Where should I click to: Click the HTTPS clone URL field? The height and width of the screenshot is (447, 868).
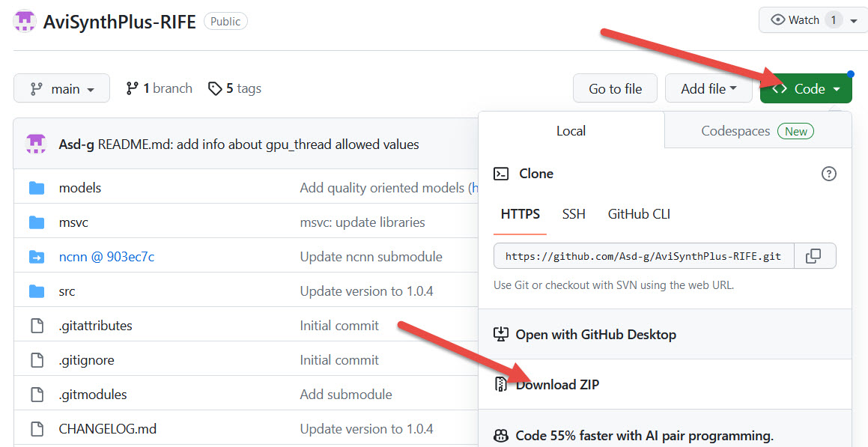(x=643, y=256)
